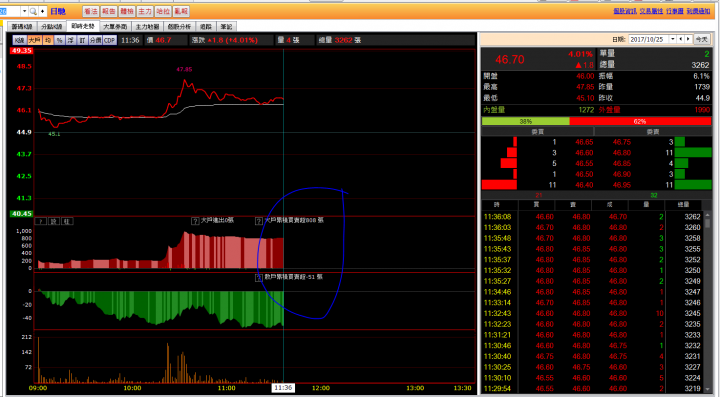Screen dimensions: 720x397
Task: Click the tick list vertical scrollbar
Action: pos(708,303)
